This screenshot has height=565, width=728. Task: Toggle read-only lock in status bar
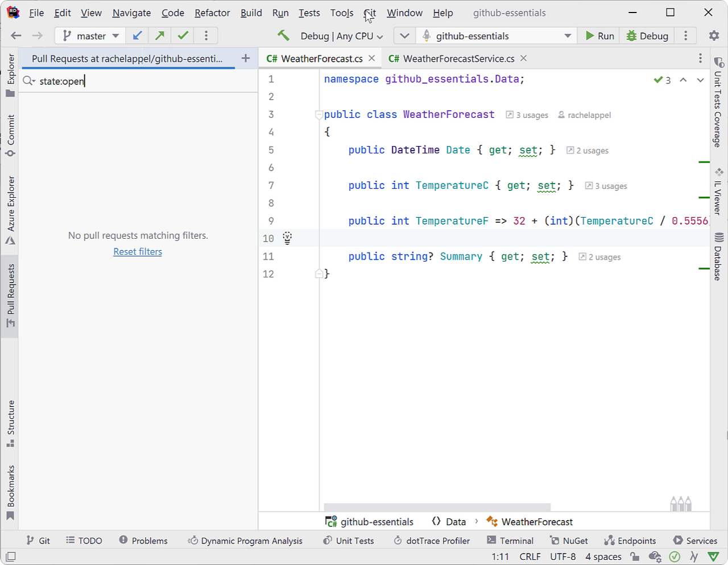(635, 556)
